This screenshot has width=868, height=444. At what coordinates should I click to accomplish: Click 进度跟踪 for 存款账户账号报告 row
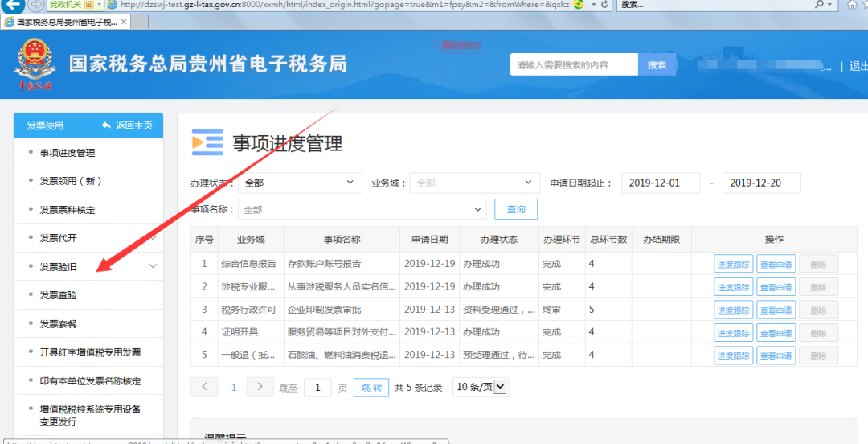pyautogui.click(x=734, y=265)
